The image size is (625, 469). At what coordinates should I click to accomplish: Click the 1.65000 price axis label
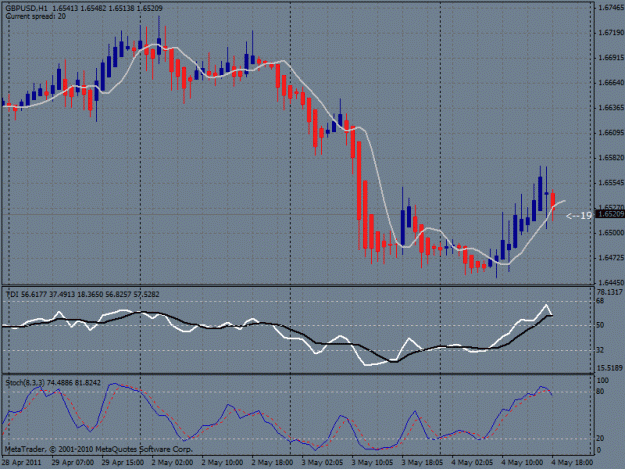click(611, 233)
